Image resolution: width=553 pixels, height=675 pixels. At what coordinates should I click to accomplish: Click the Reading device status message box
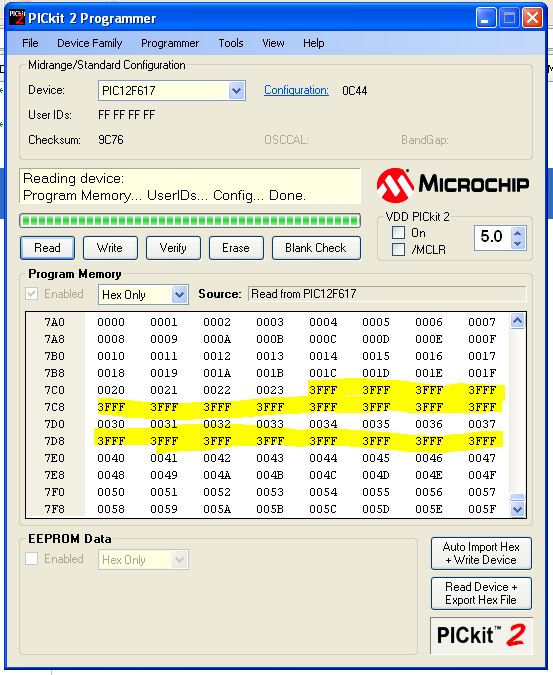pyautogui.click(x=190, y=186)
